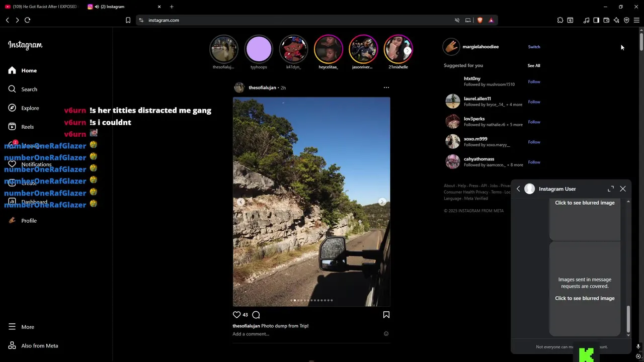The width and height of the screenshot is (644, 362).
Task: Show next stories with arrow
Action: (407, 50)
